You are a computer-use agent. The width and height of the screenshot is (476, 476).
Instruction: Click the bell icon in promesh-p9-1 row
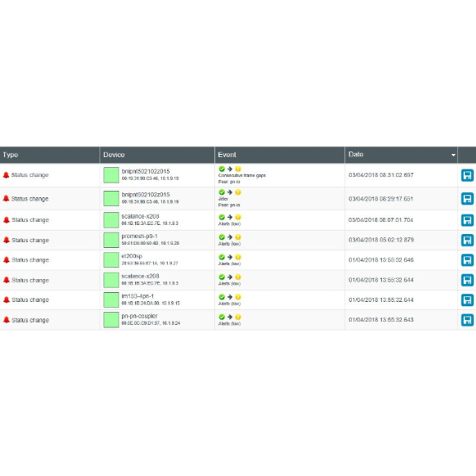point(6,240)
